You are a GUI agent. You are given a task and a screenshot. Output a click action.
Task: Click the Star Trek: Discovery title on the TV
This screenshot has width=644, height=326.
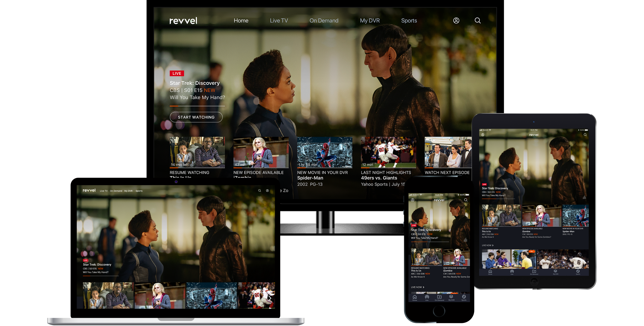coord(195,83)
